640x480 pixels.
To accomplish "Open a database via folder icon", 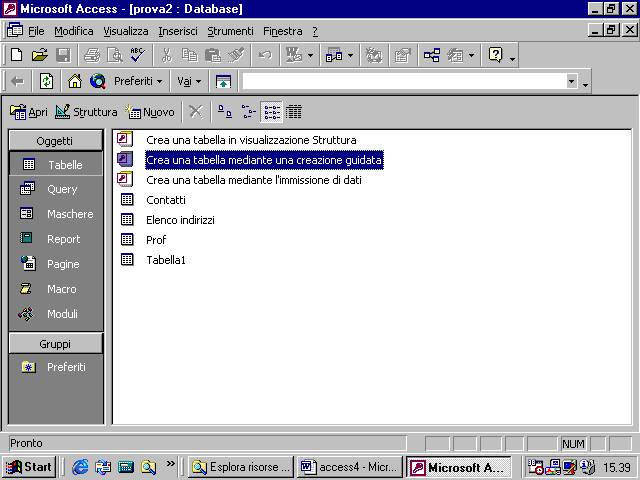I will 40,55.
